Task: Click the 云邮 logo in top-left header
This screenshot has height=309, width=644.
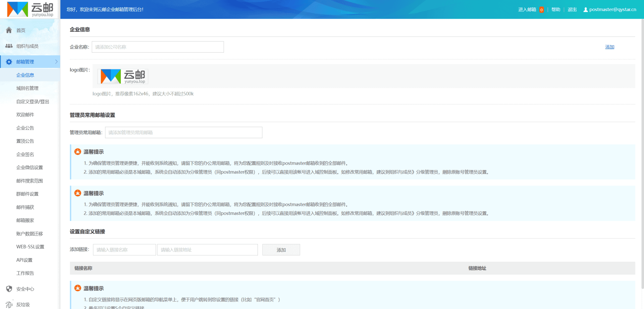Action: (30, 9)
